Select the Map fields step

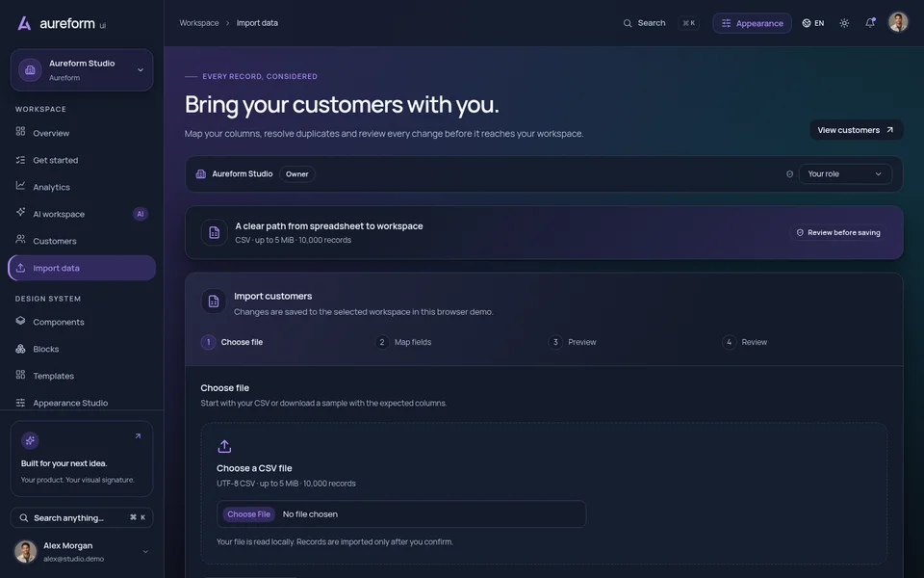coord(403,342)
